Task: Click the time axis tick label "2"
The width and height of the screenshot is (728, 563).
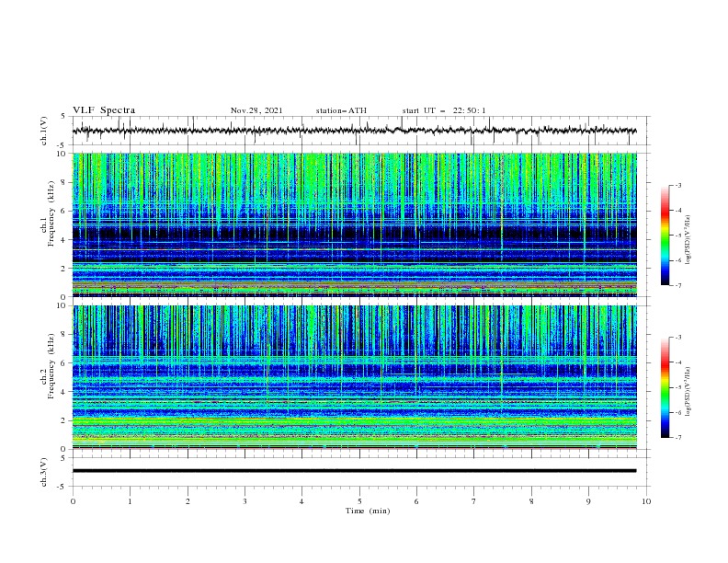Action: 188,501
